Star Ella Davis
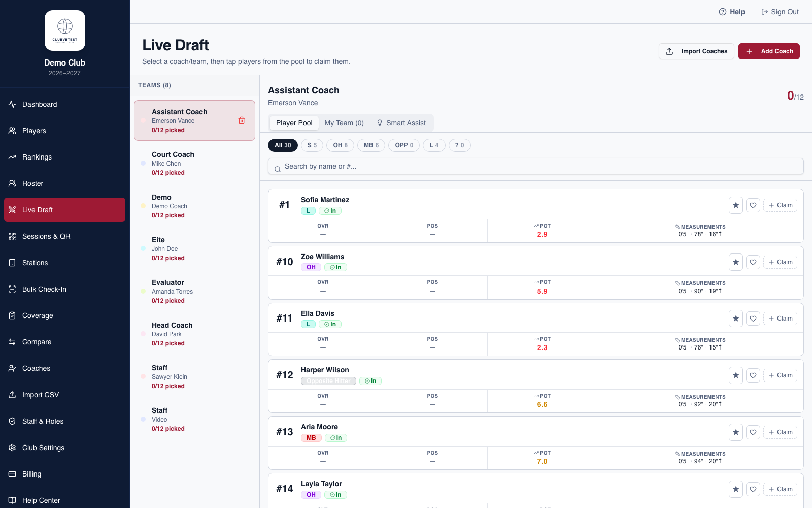The height and width of the screenshot is (508, 812). pyautogui.click(x=736, y=319)
